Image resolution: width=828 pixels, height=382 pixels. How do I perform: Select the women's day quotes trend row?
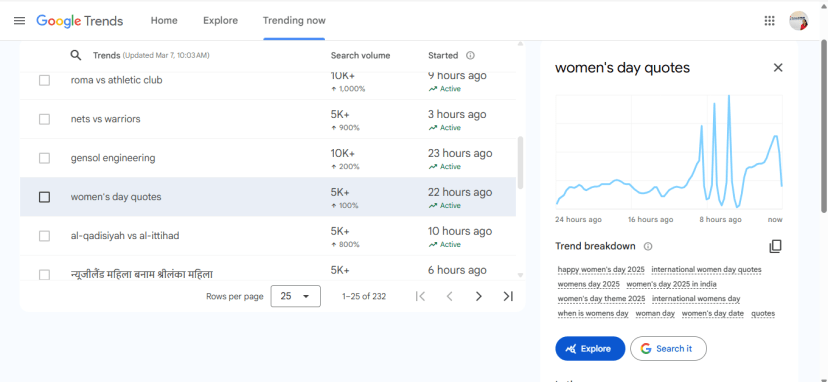(x=268, y=197)
